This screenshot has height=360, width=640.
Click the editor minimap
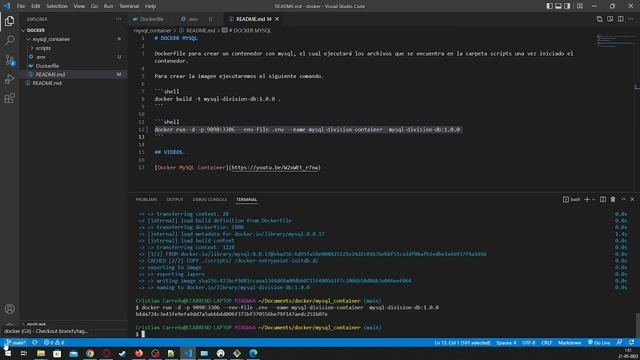(x=614, y=41)
